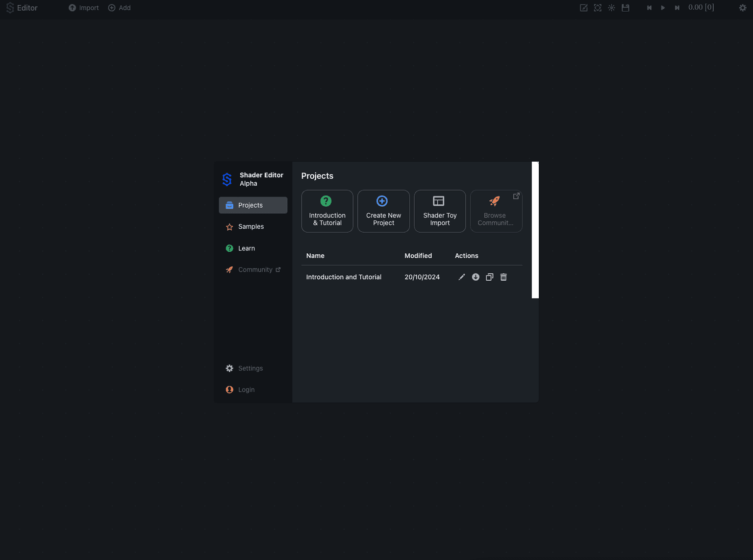Open the settings gear in the top right
This screenshot has width=753, height=560.
coord(743,7)
